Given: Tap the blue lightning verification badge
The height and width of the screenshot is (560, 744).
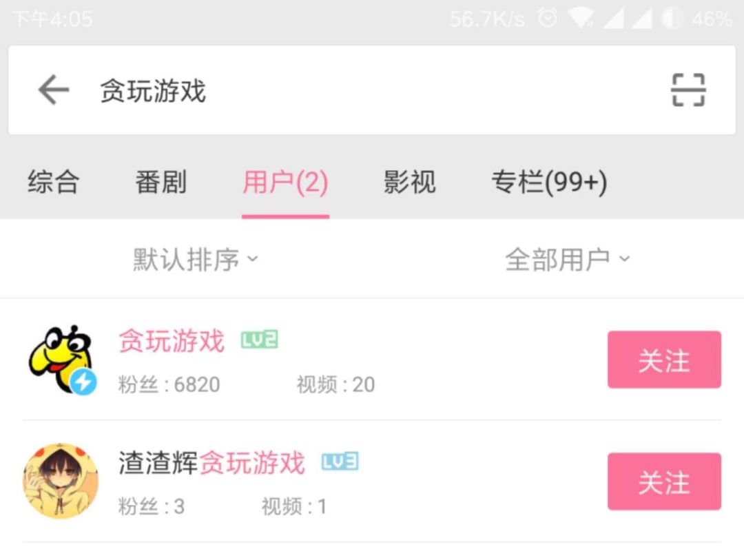Looking at the screenshot, I should point(83,382).
